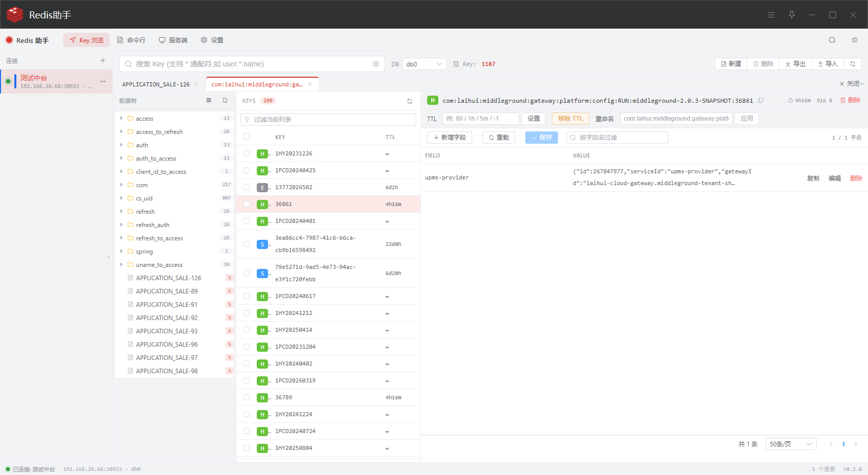Expand the access_to_refresh folder
The width and height of the screenshot is (868, 475).
(121, 131)
